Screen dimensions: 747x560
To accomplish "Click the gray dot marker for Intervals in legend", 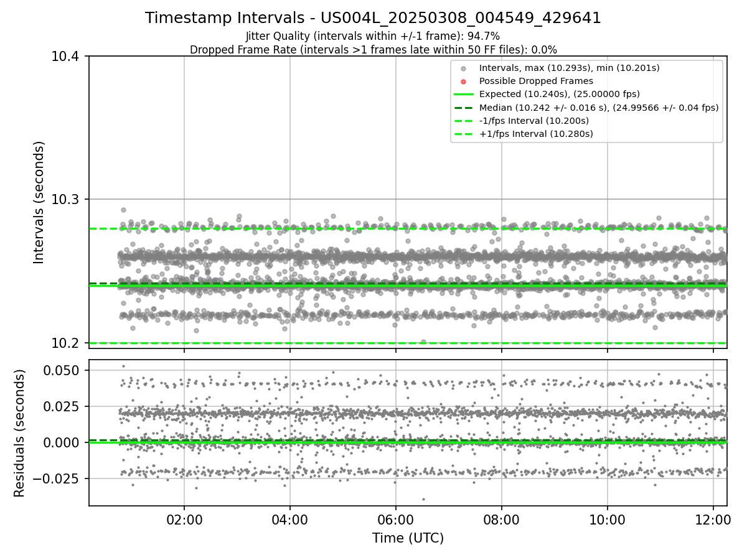I will 463,68.
